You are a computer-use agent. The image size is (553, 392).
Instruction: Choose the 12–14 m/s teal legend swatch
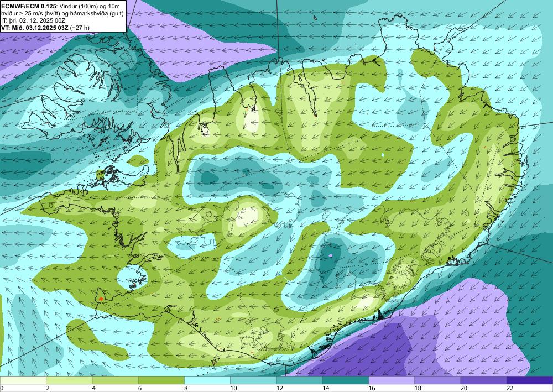(x=299, y=380)
